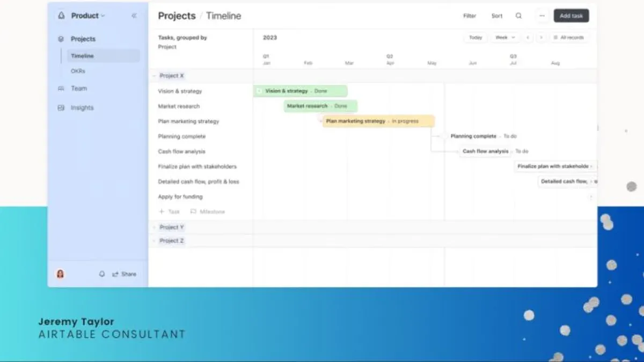Click the user avatar in sidebar
644x362 pixels.
coord(60,274)
